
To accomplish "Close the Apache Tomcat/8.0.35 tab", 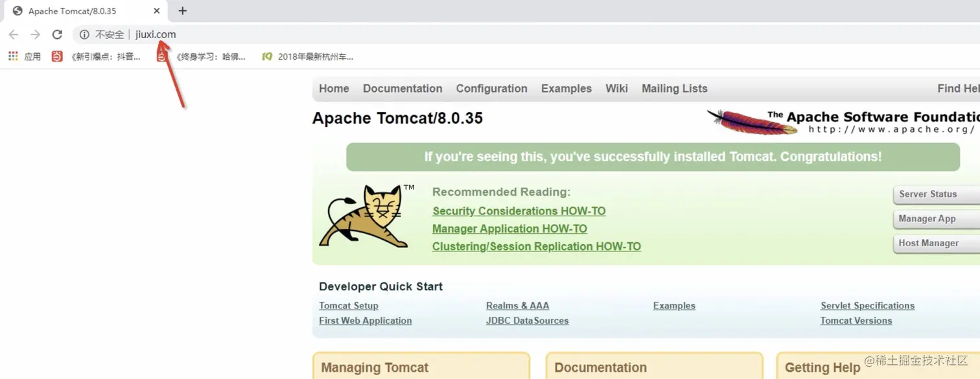I will pos(157,11).
